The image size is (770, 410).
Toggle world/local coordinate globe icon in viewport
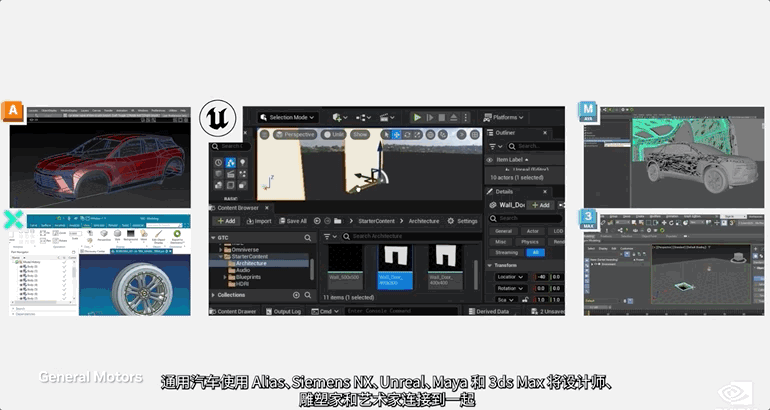431,135
